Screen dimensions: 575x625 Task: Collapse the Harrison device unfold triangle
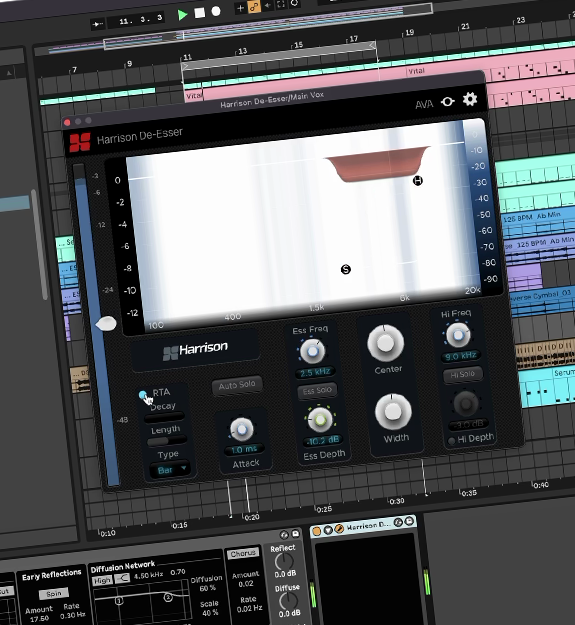(x=328, y=530)
